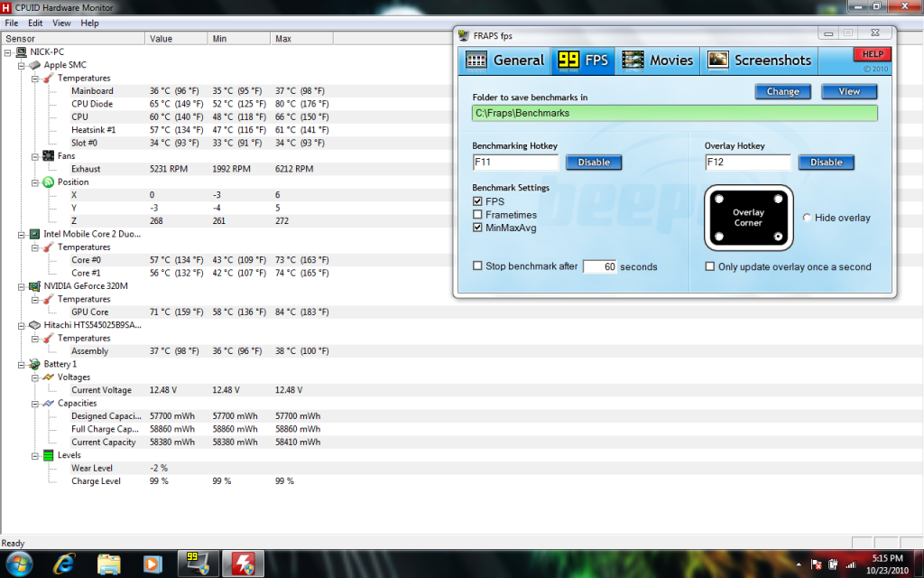Open the File menu in HWMonitor
The width and height of the screenshot is (924, 578).
coord(11,23)
